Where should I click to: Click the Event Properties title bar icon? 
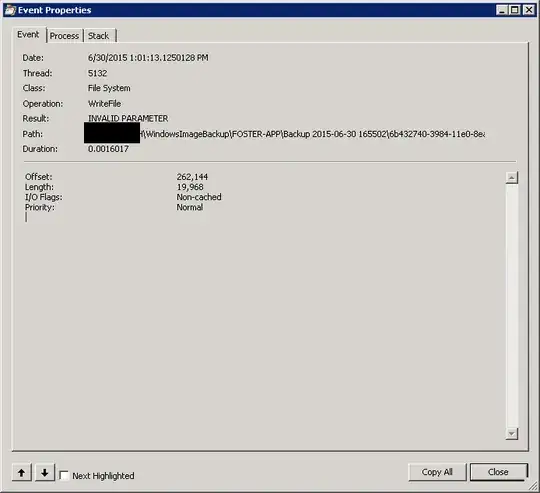10,10
